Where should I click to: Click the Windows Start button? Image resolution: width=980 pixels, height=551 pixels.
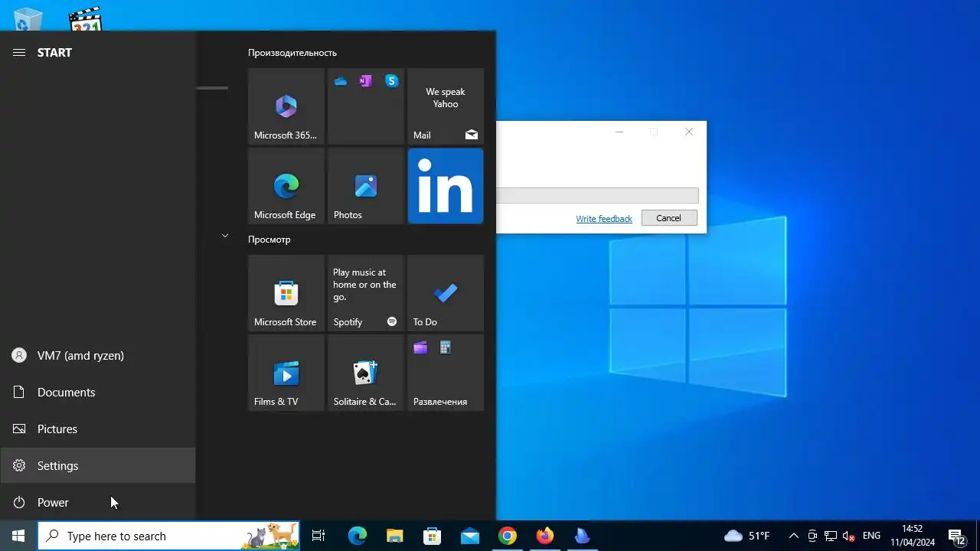click(x=18, y=536)
